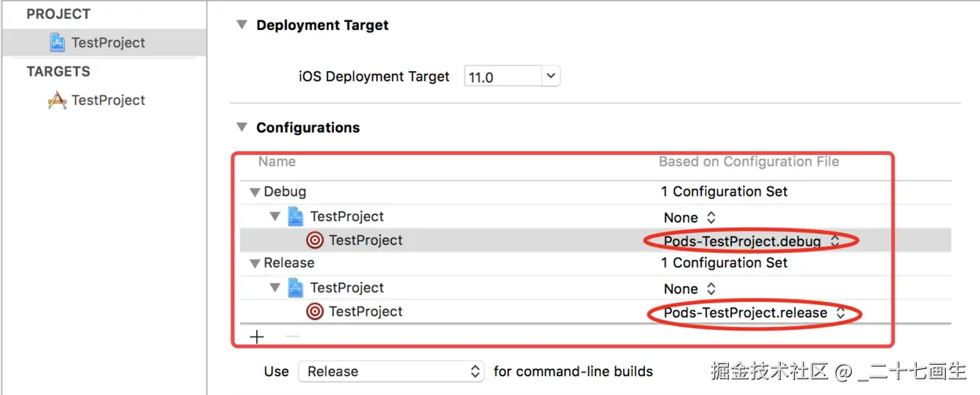
Task: Open None popup for Debug TestProject project
Action: coord(690,217)
